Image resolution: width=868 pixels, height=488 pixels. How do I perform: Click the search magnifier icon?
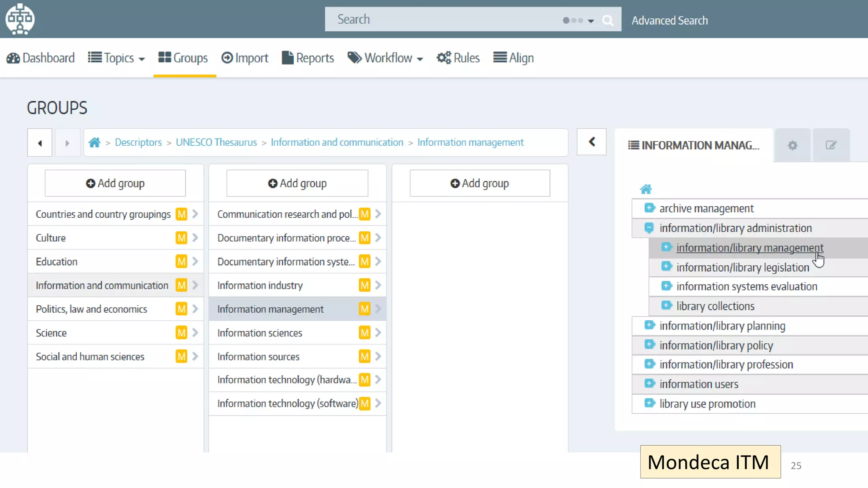point(607,20)
